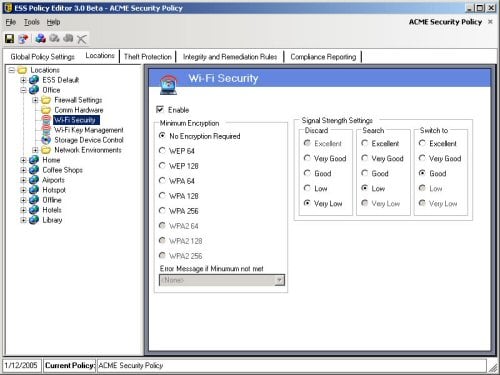Click the Wi-Fi Security header laptop icon
The height and width of the screenshot is (375, 500).
click(x=169, y=84)
